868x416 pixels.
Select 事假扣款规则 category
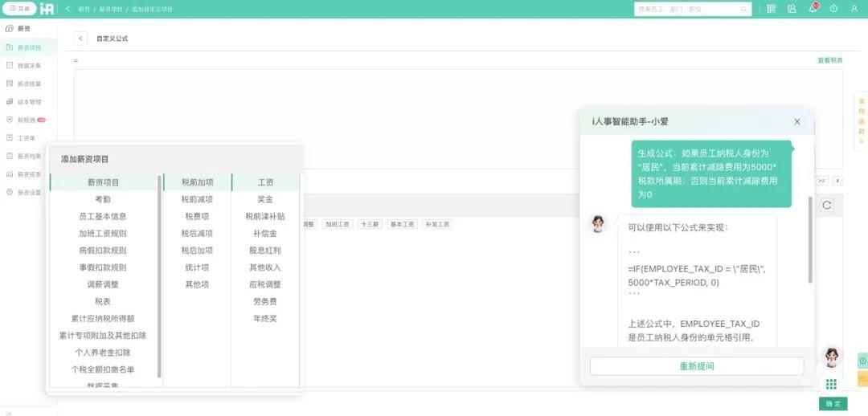[104, 267]
